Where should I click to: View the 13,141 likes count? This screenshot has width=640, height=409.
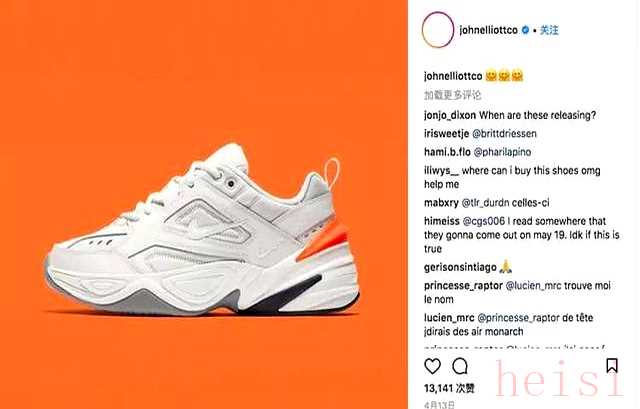click(x=449, y=388)
